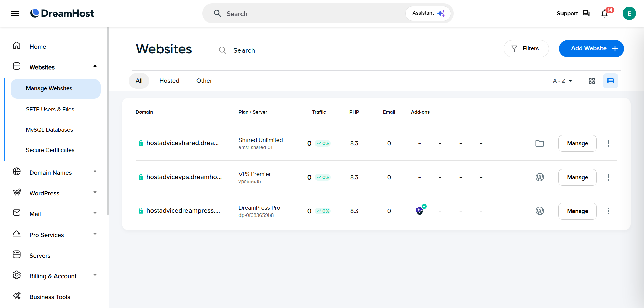The image size is (644, 308).
Task: Click the Support link
Action: [567, 13]
